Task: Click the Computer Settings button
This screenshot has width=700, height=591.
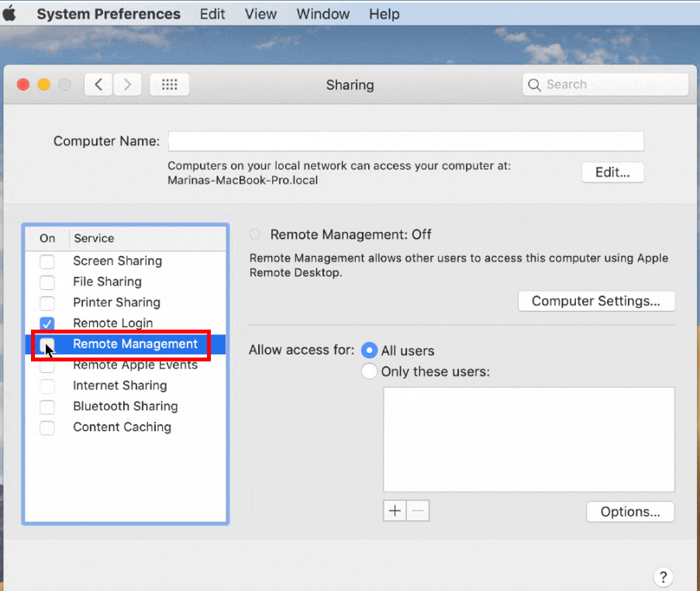Action: (595, 301)
